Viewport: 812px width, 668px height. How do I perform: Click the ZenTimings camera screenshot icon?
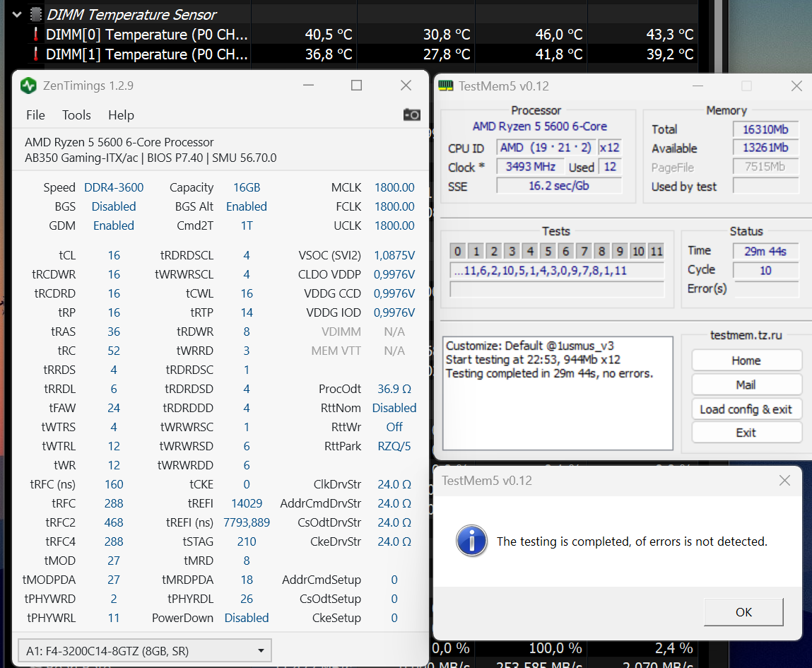tap(412, 115)
